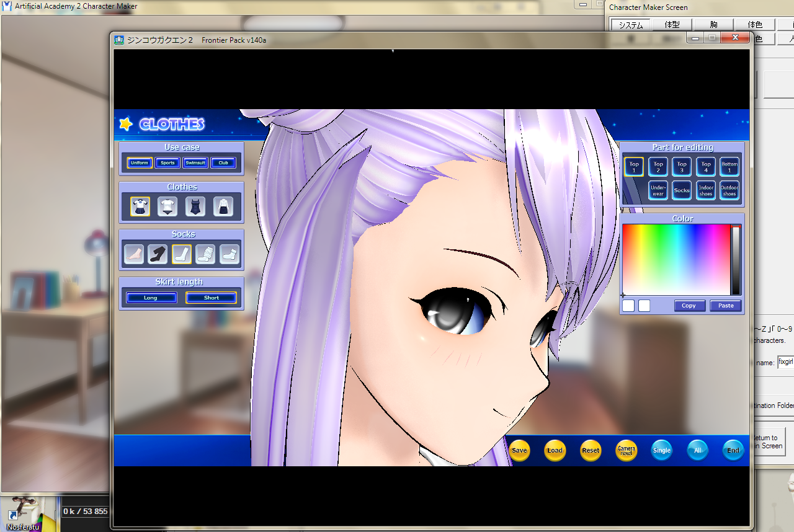Screen dimensions: 794x532
Task: Click the yellow Save button
Action: [520, 450]
